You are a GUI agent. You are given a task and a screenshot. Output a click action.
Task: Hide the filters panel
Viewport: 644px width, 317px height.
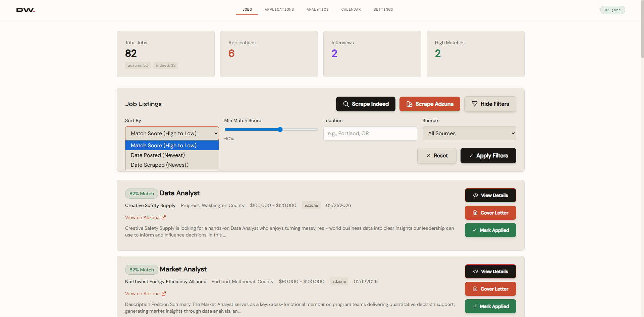(x=490, y=104)
